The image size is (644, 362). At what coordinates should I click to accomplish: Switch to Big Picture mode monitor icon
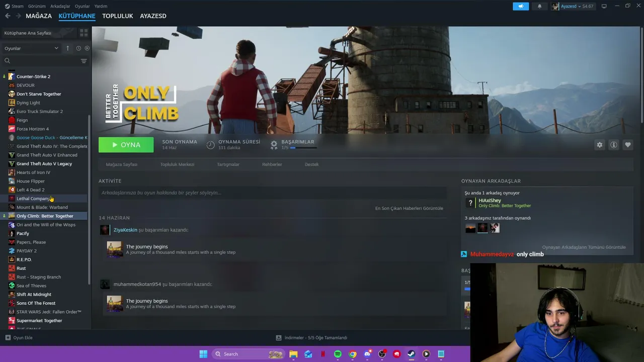pyautogui.click(x=604, y=6)
